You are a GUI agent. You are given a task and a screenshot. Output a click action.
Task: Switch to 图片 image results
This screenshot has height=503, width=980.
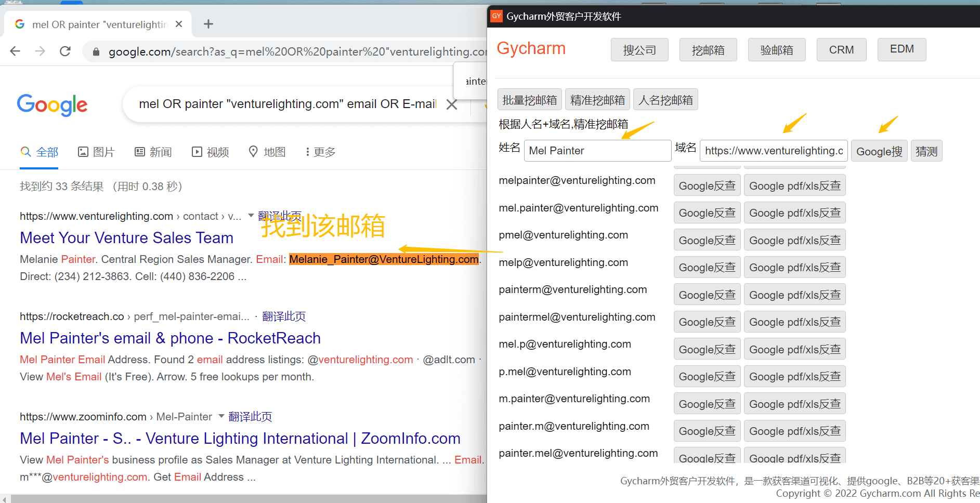[x=96, y=152]
